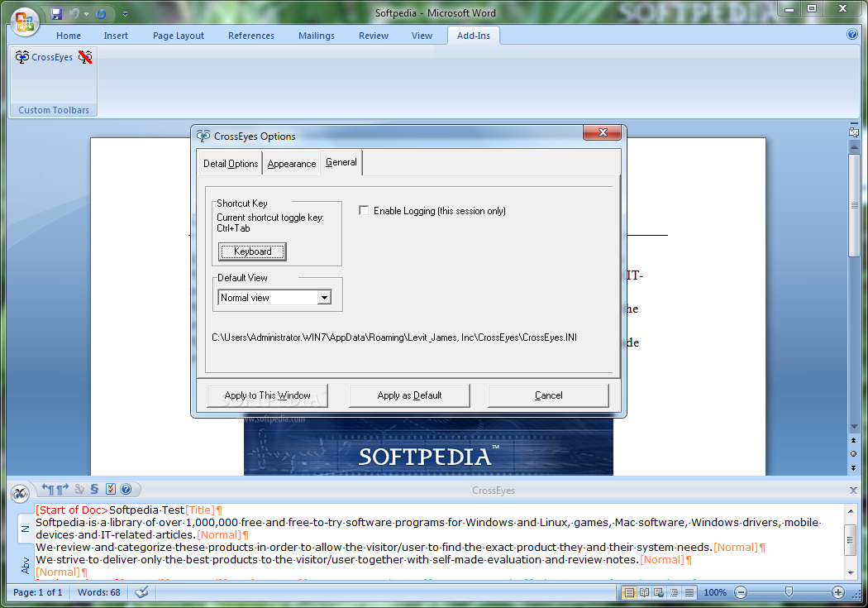The height and width of the screenshot is (608, 868).
Task: Click the Custom Toolbars group label
Action: 54,110
